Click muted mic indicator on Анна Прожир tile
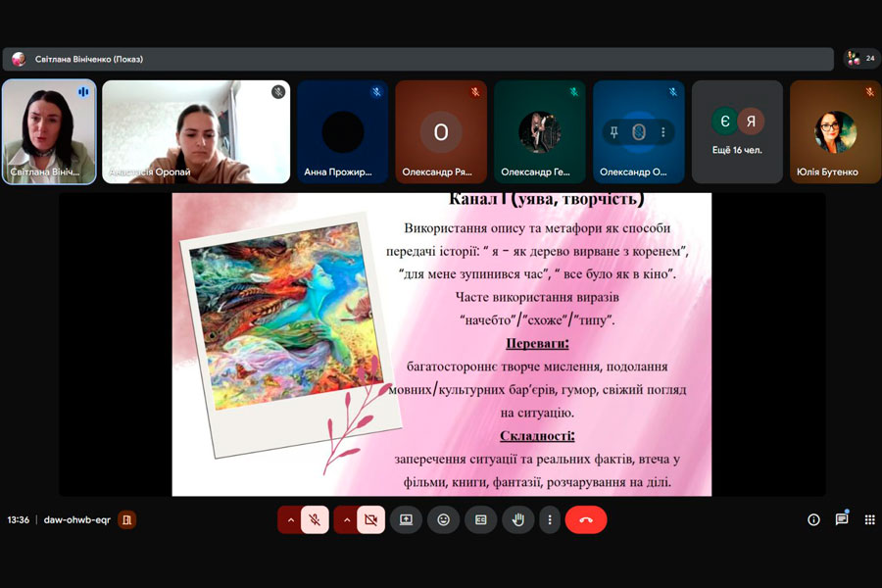The image size is (882, 588). 377,92
